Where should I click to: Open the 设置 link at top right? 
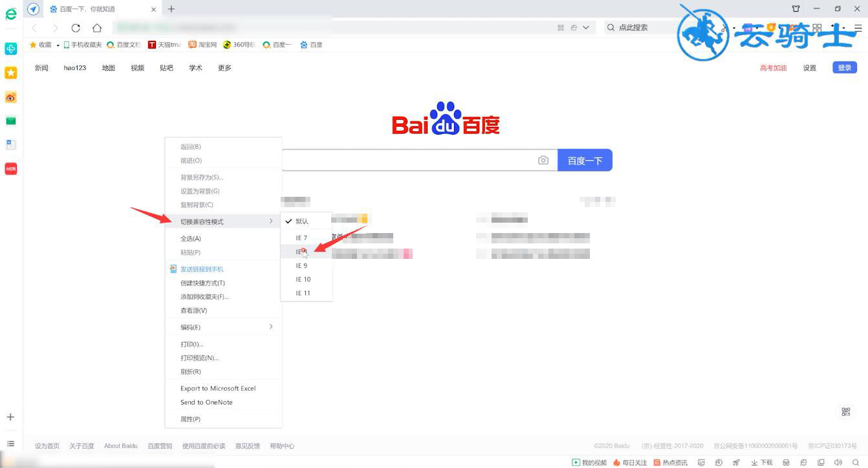point(810,68)
